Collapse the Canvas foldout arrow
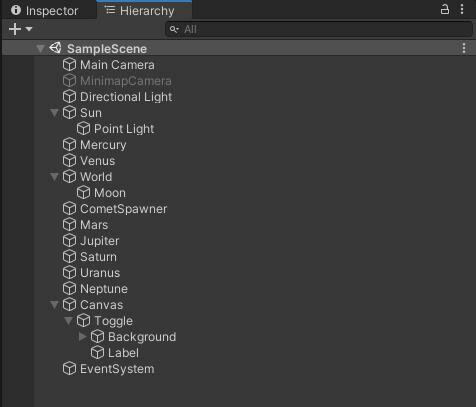The width and height of the screenshot is (476, 407). 54,305
